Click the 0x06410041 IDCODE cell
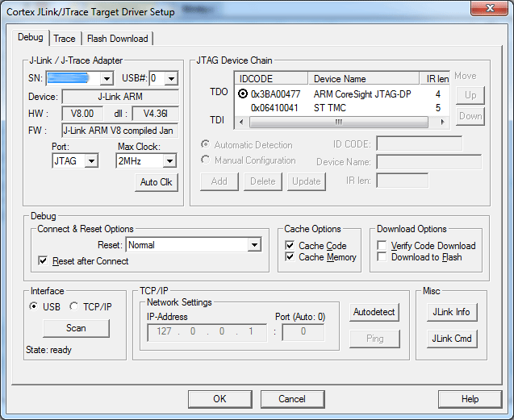This screenshot has width=514, height=420. click(274, 108)
